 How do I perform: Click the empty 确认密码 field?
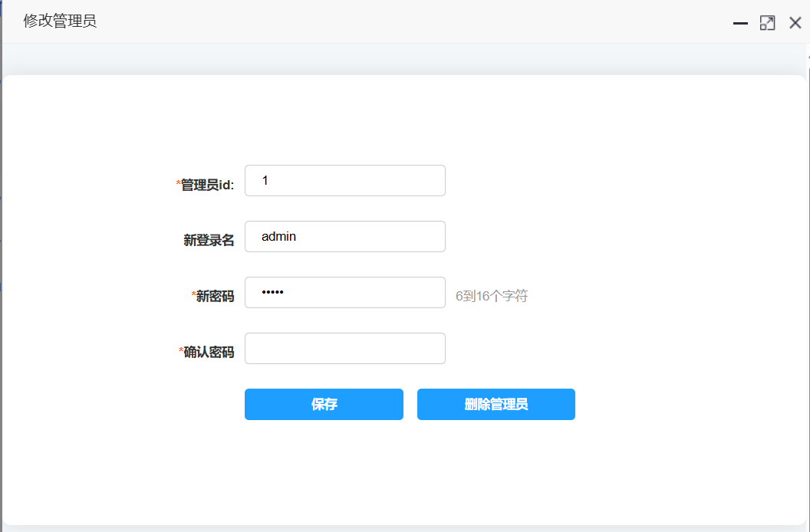coord(345,348)
